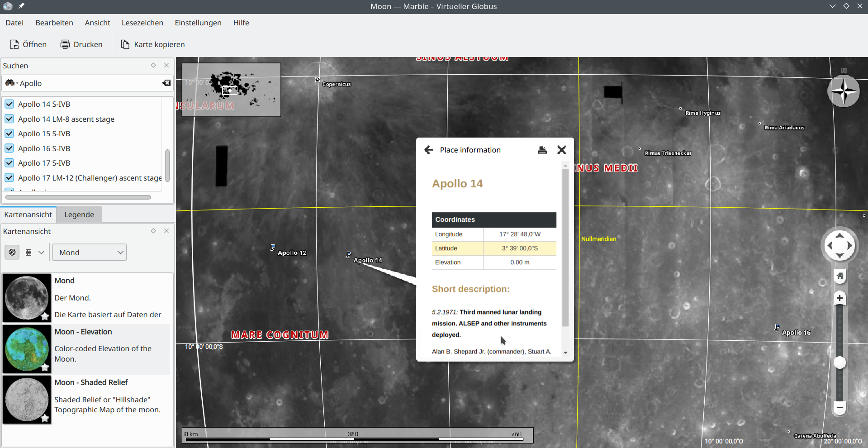Zoom out with the minus button
Image resolution: width=868 pixels, height=448 pixels.
click(x=840, y=408)
